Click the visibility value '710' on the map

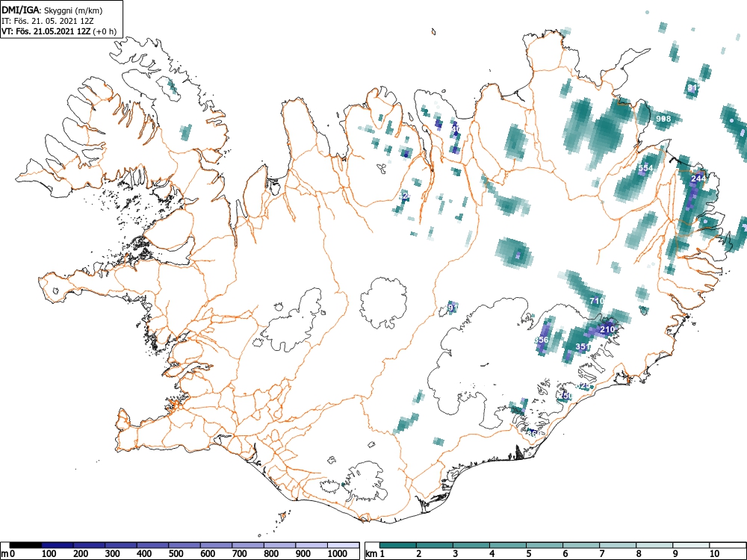[x=596, y=301]
